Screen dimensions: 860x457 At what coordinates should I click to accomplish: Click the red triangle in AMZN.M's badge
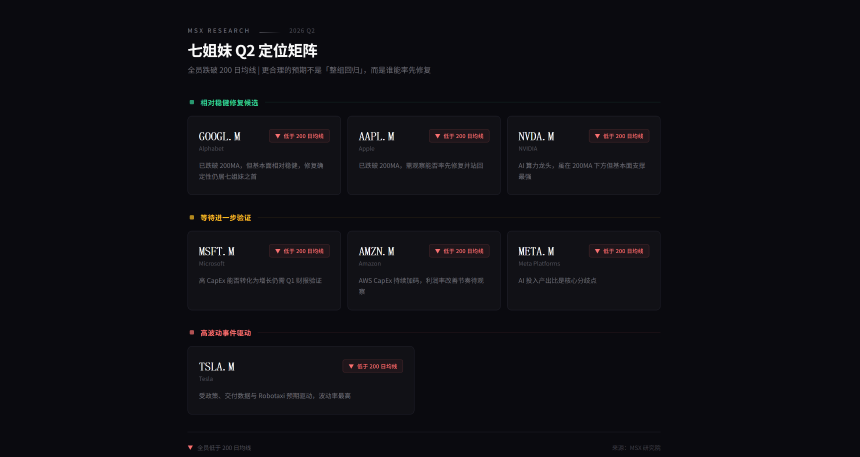coord(437,251)
